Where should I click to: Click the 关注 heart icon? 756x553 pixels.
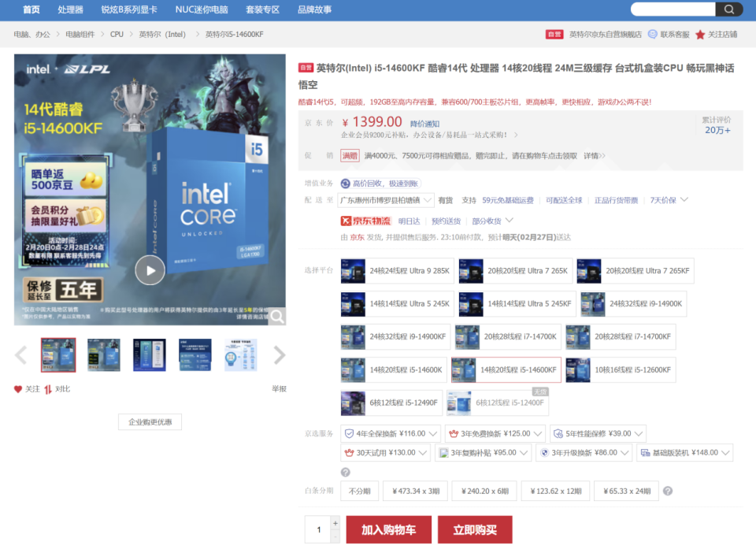(x=18, y=389)
